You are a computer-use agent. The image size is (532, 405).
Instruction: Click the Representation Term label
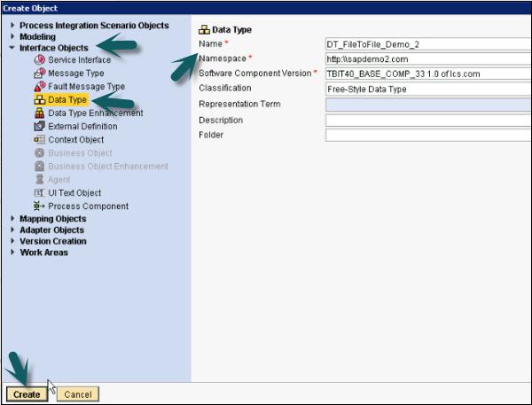239,104
